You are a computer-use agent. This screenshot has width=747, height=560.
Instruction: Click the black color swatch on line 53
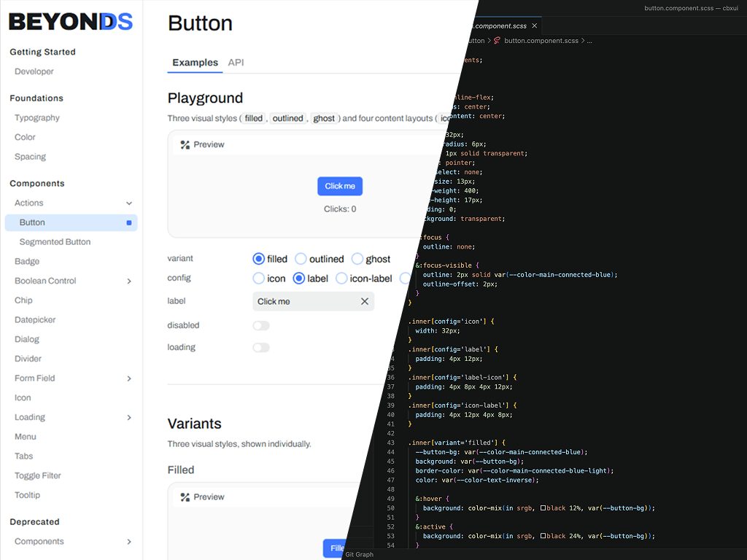(543, 536)
